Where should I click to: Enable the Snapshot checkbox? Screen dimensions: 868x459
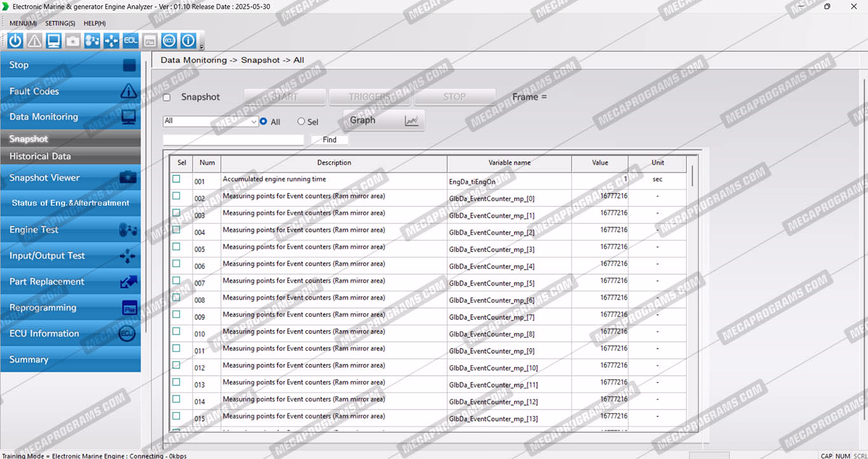point(166,98)
